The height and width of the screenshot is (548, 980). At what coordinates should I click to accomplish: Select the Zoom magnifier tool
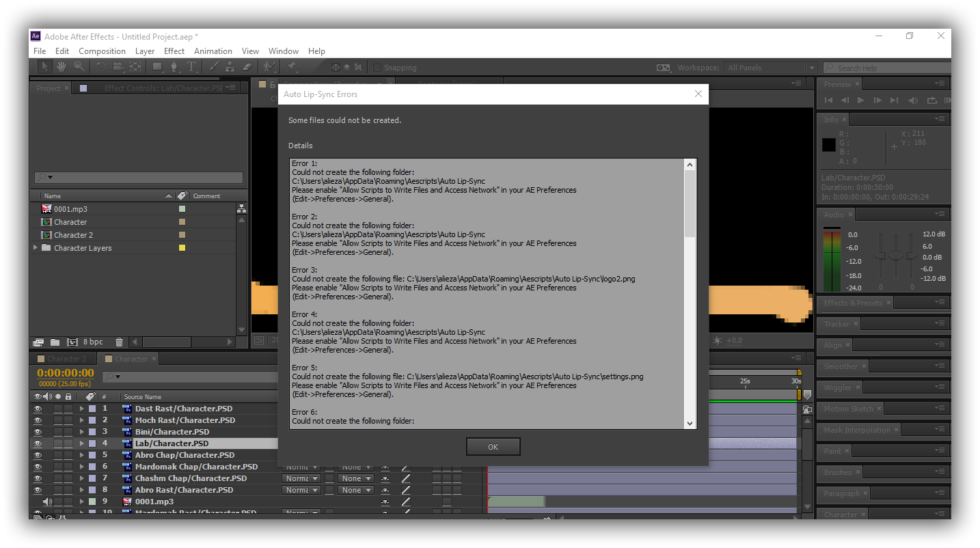click(79, 66)
